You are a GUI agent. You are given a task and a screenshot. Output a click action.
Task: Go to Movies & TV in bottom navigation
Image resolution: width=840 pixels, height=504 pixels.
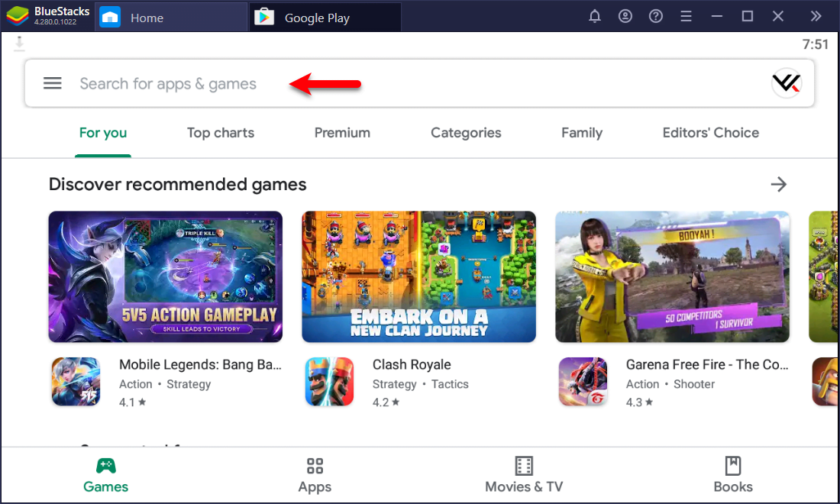(x=524, y=475)
